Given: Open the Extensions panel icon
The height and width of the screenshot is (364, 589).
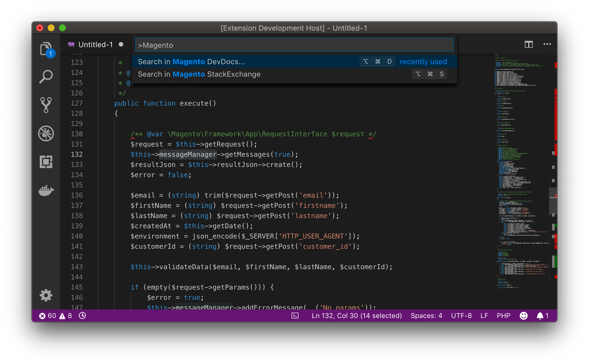Looking at the screenshot, I should [46, 162].
